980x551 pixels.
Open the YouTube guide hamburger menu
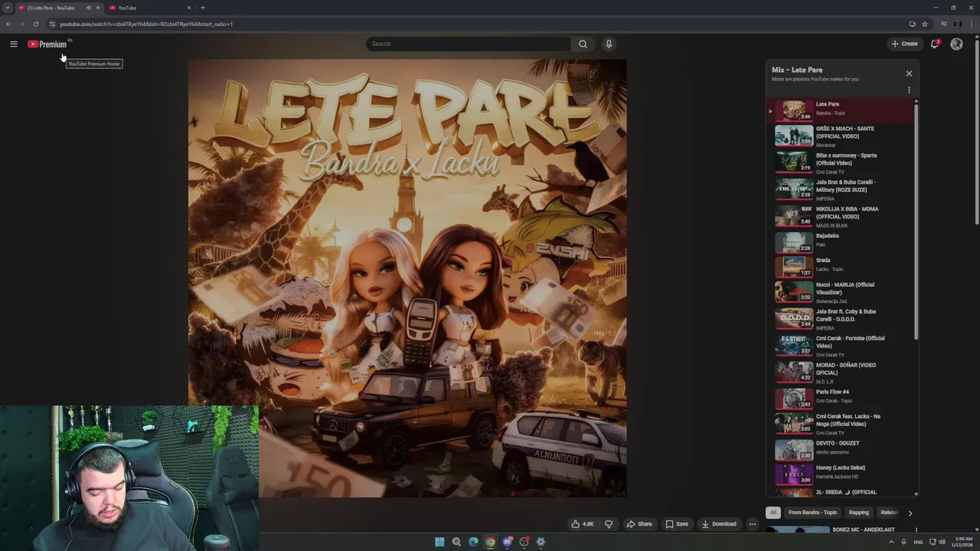coord(13,44)
